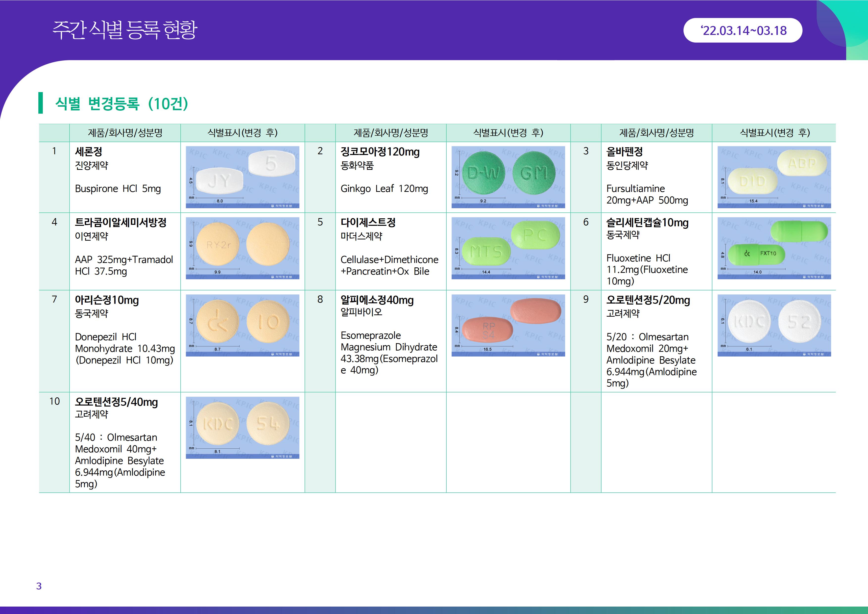Click the 오로텐션정5/40mg product name
This screenshot has height=614, width=868.
116,402
